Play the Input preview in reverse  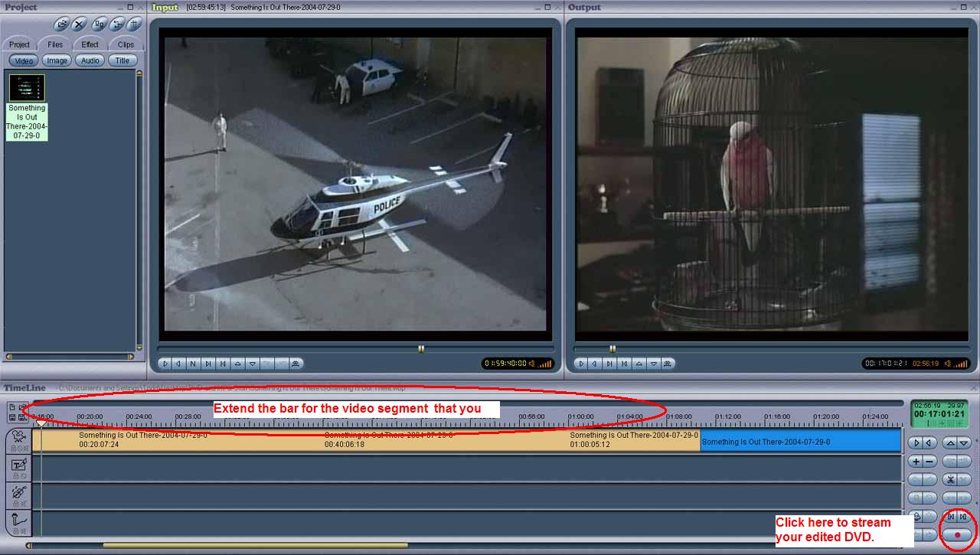(x=178, y=364)
